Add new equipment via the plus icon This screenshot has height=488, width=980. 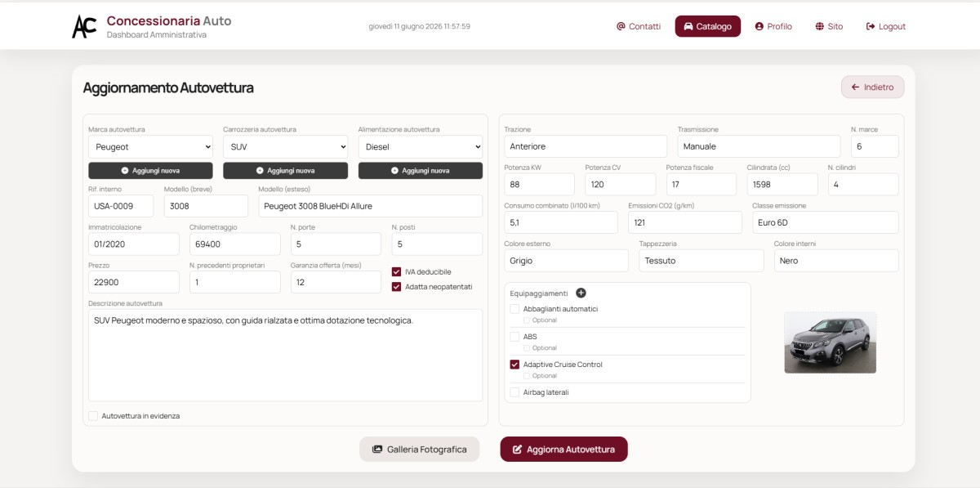(x=581, y=293)
